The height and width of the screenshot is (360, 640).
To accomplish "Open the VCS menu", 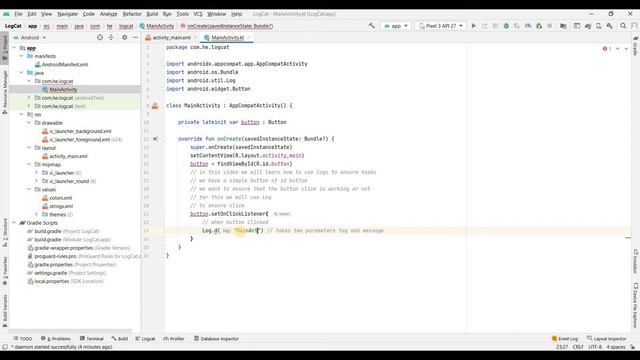I will tap(198, 14).
